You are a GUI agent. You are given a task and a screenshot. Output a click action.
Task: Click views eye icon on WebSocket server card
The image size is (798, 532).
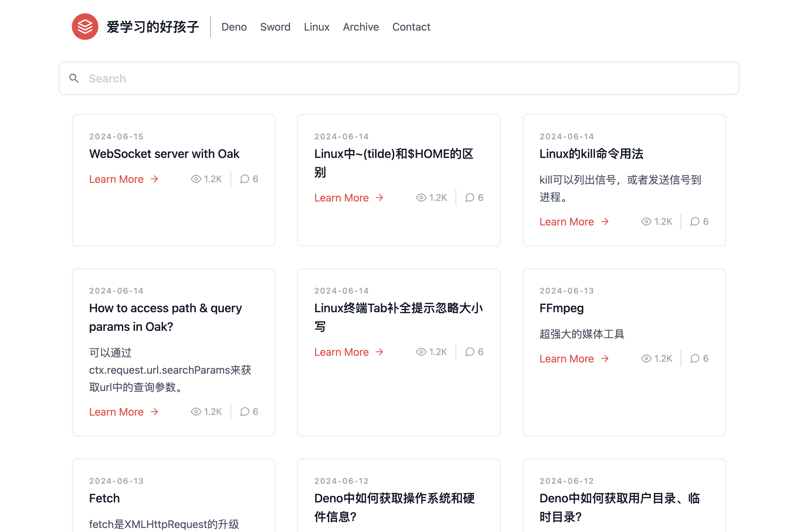pos(196,179)
